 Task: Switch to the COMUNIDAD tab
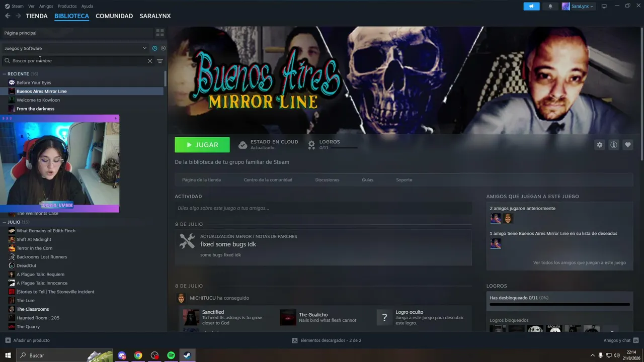pos(114,16)
